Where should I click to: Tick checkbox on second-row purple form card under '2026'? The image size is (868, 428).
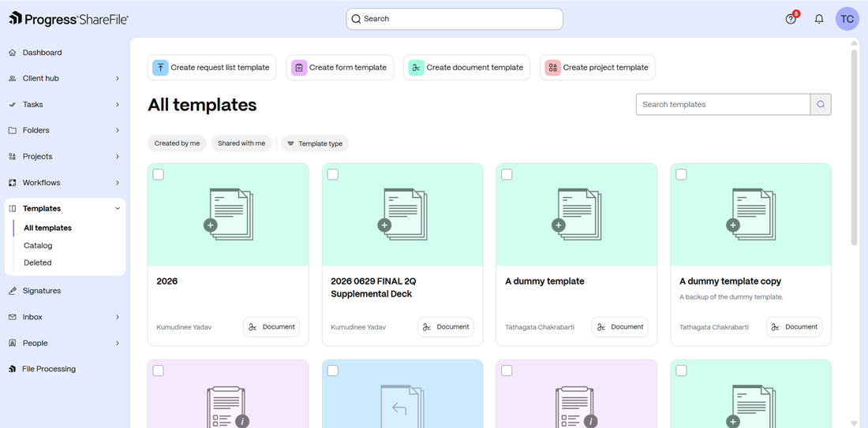pos(159,370)
